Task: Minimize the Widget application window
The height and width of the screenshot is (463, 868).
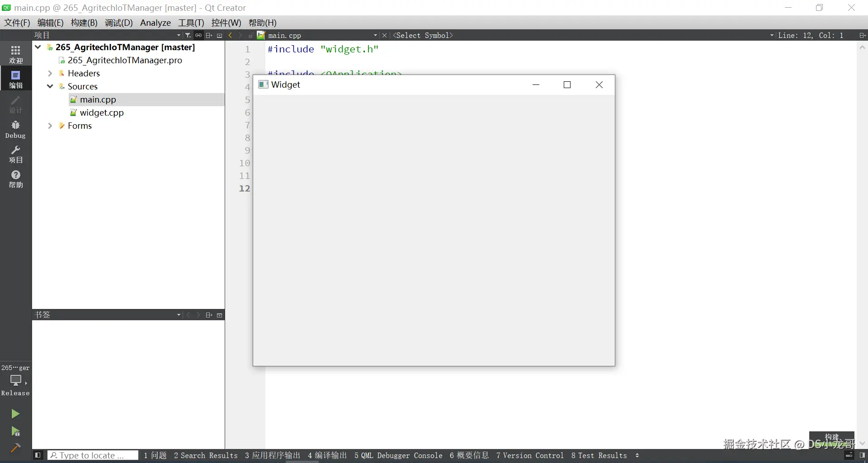Action: [536, 85]
